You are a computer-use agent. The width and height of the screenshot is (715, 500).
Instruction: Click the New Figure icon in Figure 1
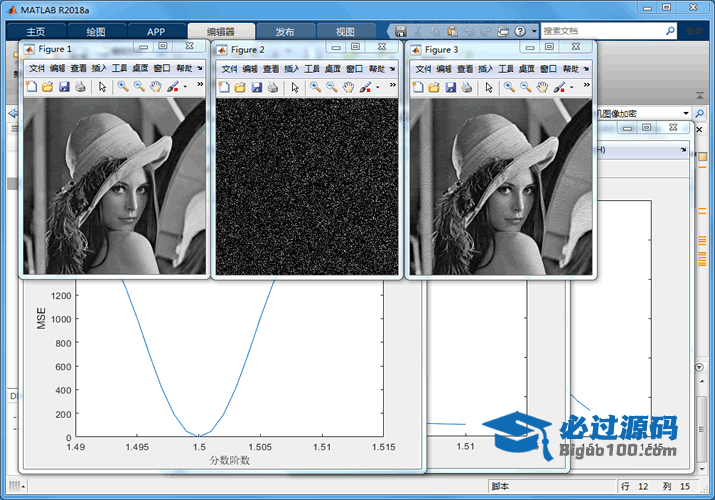(31, 87)
